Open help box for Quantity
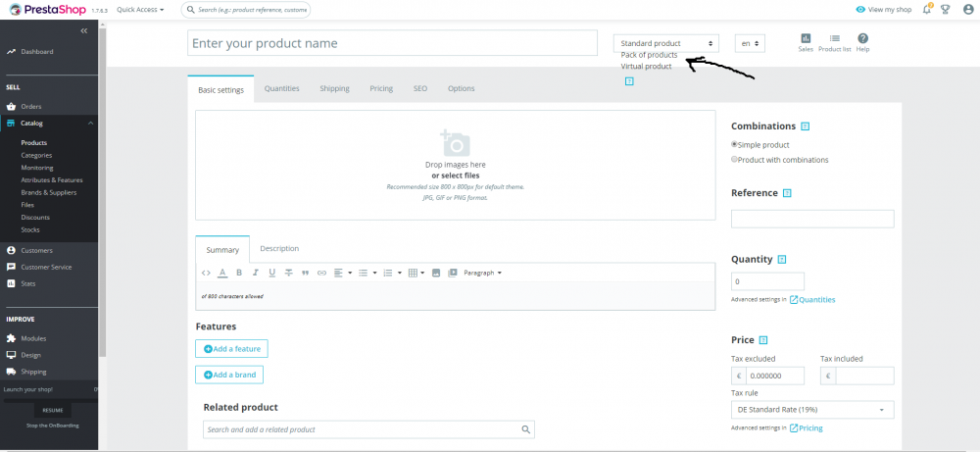Image resolution: width=980 pixels, height=452 pixels. tap(782, 260)
